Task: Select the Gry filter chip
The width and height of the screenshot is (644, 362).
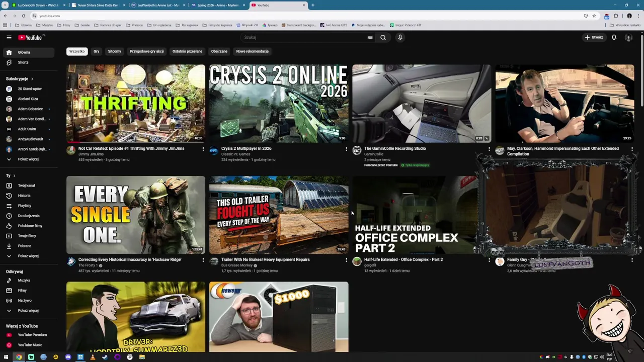Action: [x=96, y=51]
